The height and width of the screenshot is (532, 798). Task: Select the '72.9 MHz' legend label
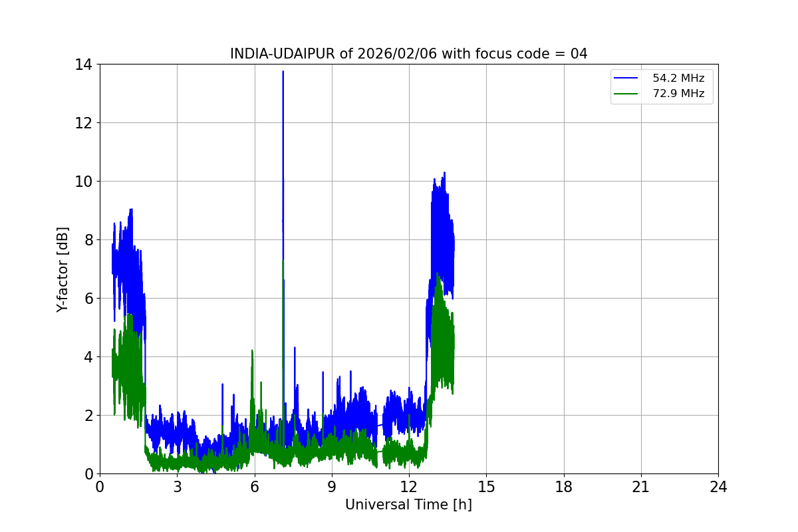[x=678, y=94]
